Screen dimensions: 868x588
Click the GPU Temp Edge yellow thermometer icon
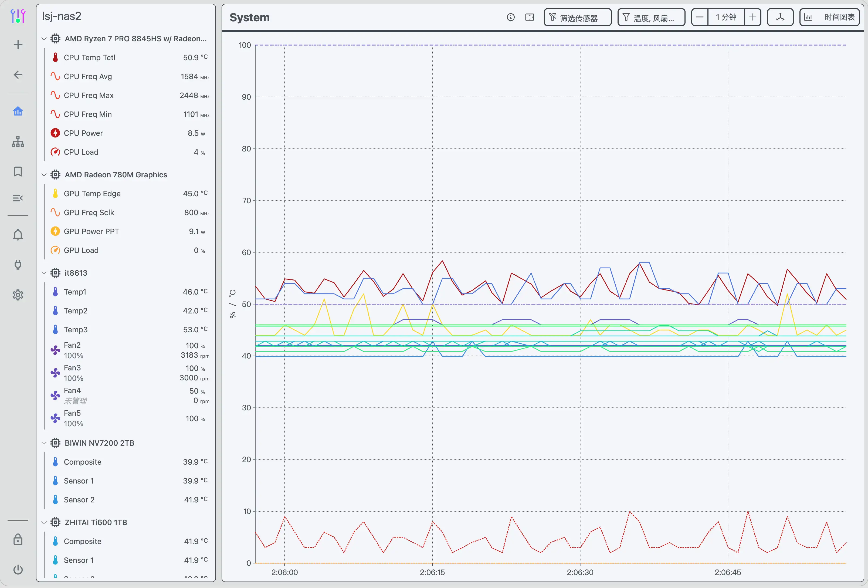(55, 194)
